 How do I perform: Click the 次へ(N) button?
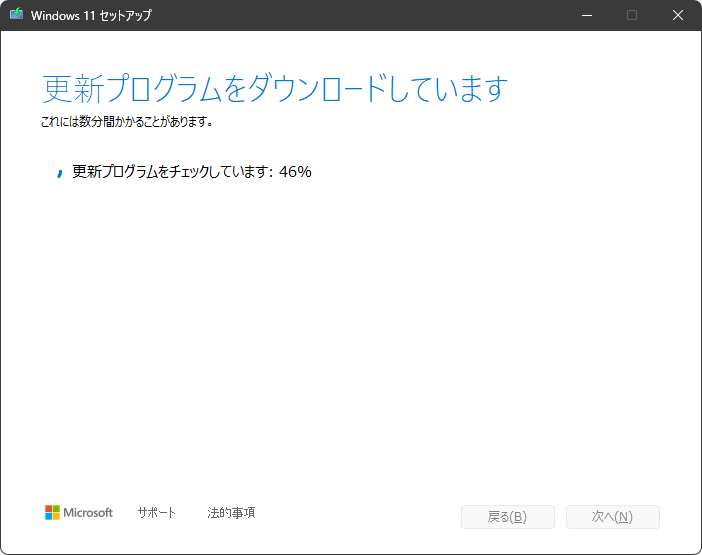[x=612, y=517]
